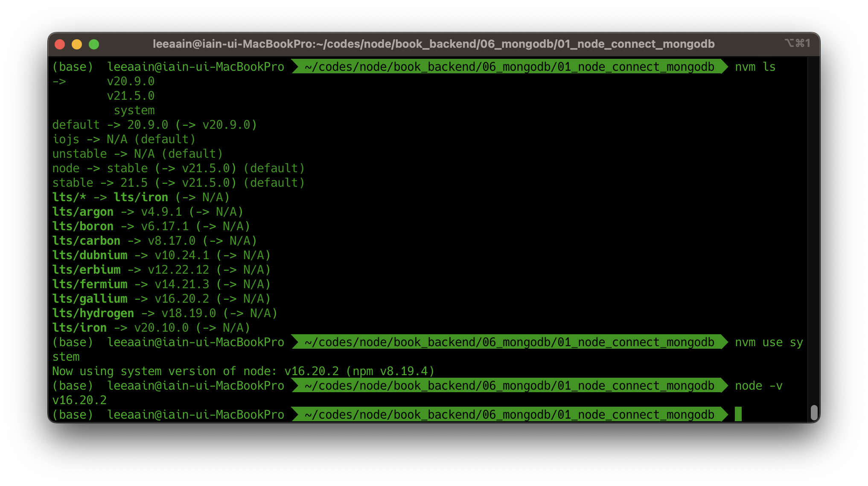Image resolution: width=868 pixels, height=486 pixels.
Task: Click the green fullscreen window button
Action: click(94, 44)
